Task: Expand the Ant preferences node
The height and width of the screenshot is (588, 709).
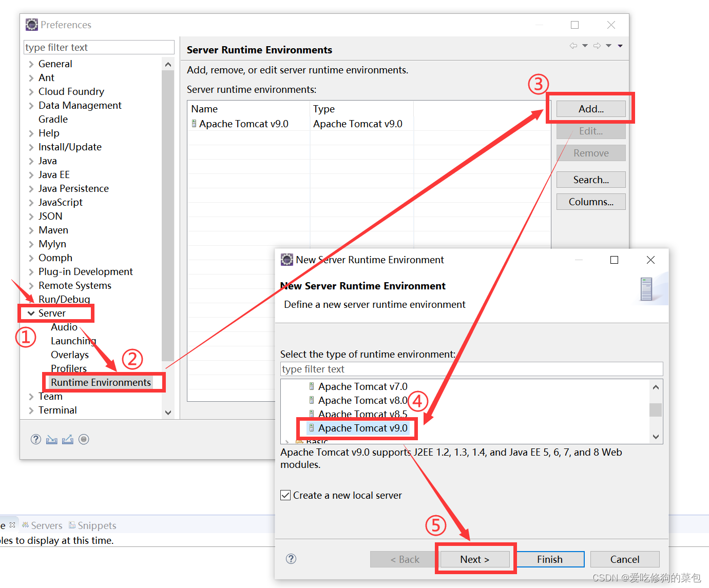Action: pyautogui.click(x=31, y=78)
